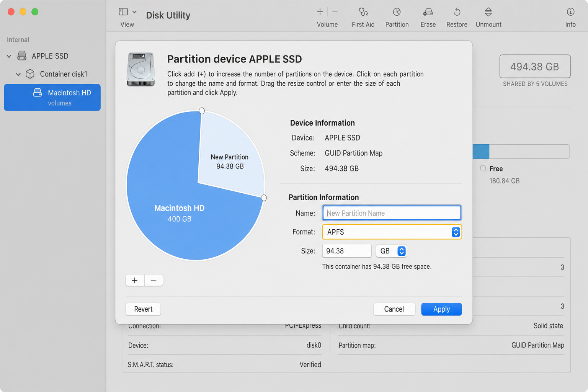Select the Erase toolbar icon
The width and height of the screenshot is (588, 392).
(428, 12)
